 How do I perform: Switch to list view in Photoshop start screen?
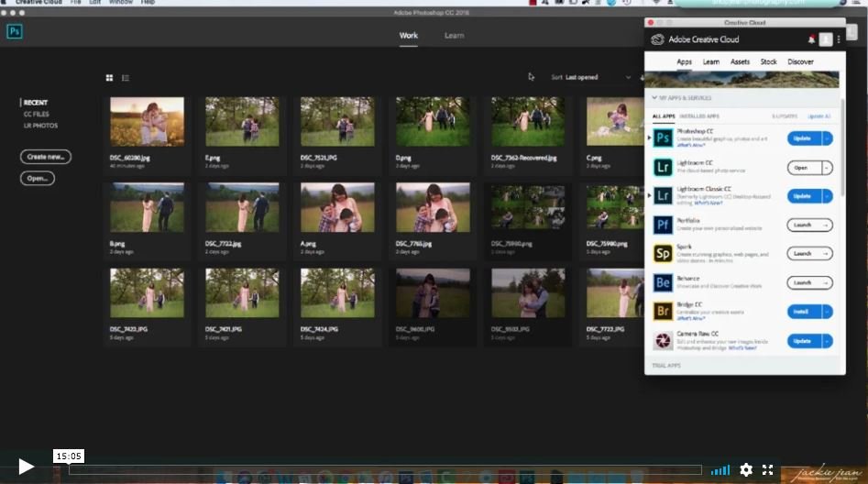coord(126,78)
